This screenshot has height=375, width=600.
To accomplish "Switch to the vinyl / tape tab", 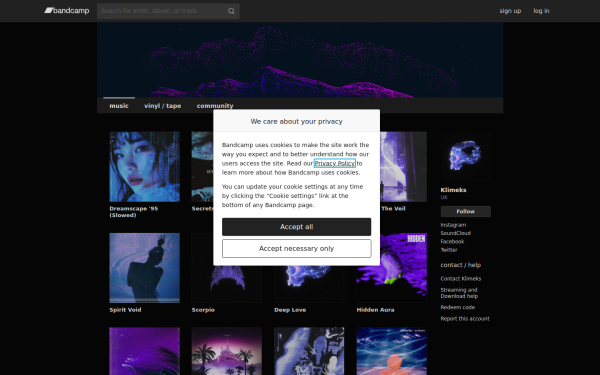I will [x=163, y=106].
